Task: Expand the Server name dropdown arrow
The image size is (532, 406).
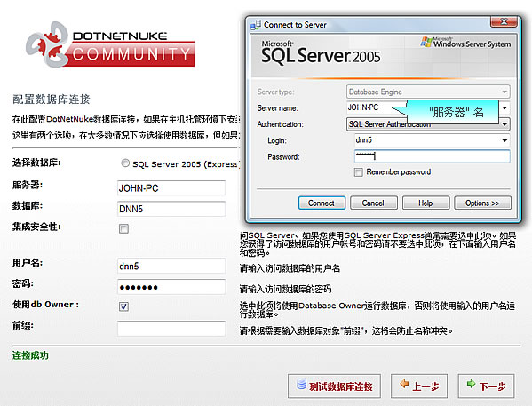Action: click(x=504, y=108)
